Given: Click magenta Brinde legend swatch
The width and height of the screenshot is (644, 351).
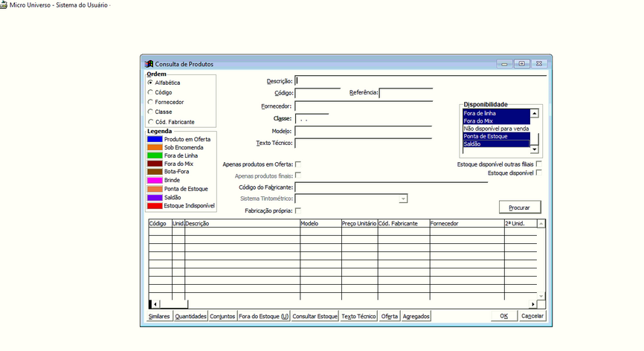Looking at the screenshot, I should 155,180.
